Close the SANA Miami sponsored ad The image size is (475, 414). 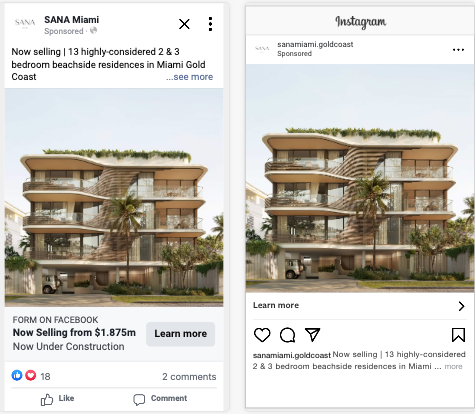pos(184,24)
